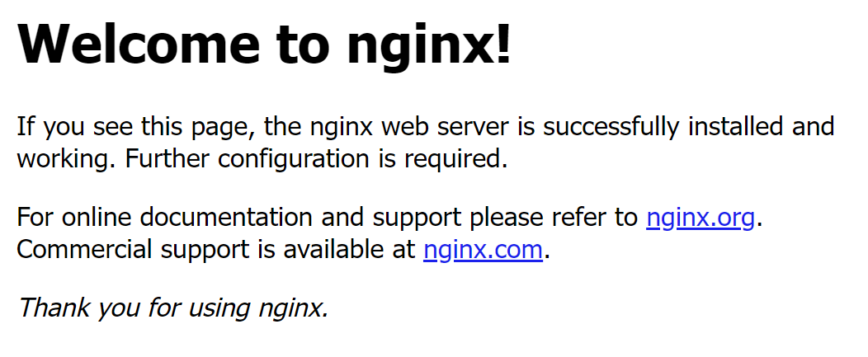Click the "Further configuration is required." sentence
Image resolution: width=868 pixels, height=357 pixels.
pyautogui.click(x=316, y=159)
